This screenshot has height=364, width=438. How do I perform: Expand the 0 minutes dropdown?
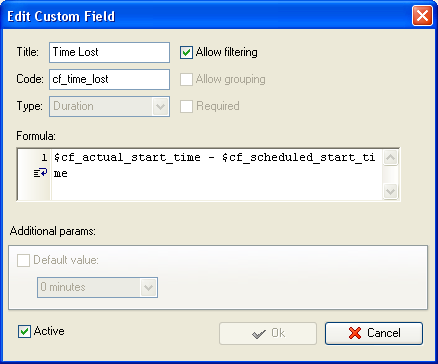point(97,287)
